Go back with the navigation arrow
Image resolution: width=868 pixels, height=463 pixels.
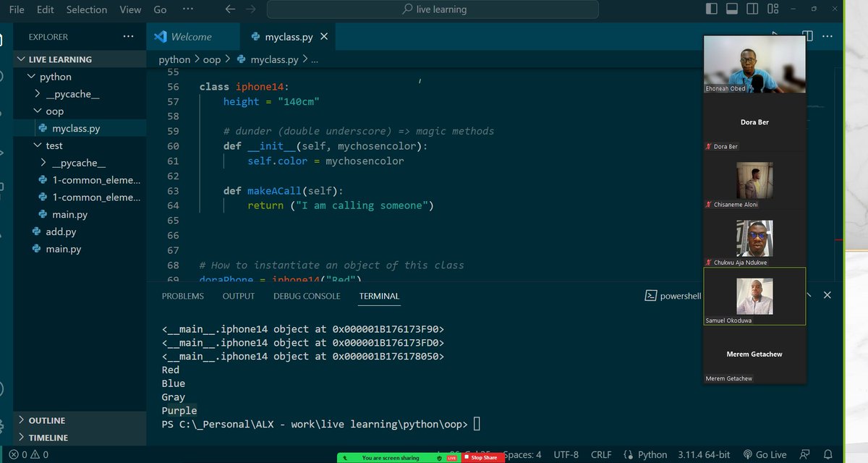(230, 9)
